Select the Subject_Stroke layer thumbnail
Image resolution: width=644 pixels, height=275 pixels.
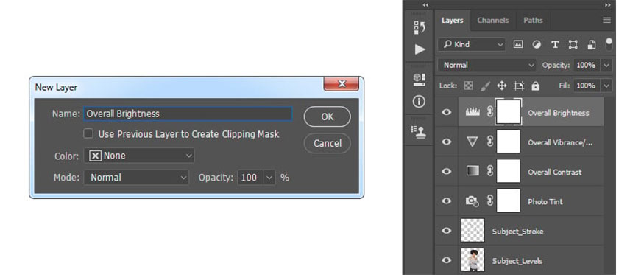click(x=473, y=230)
